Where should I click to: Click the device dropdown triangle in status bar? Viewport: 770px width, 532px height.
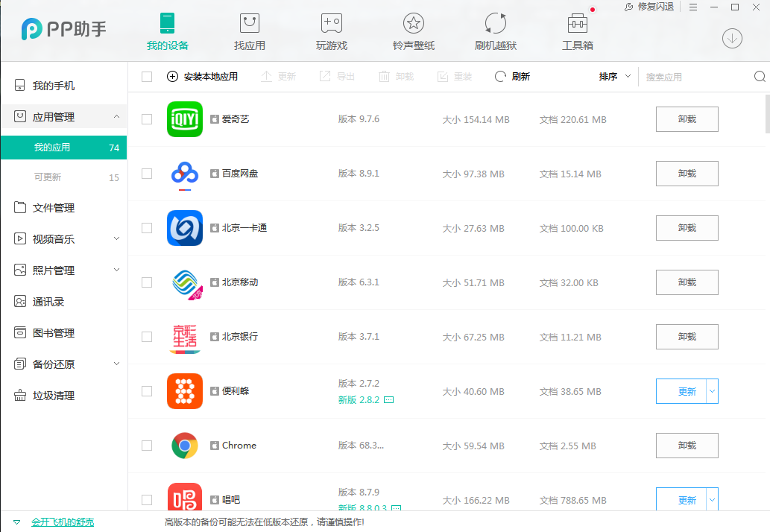(x=16, y=522)
